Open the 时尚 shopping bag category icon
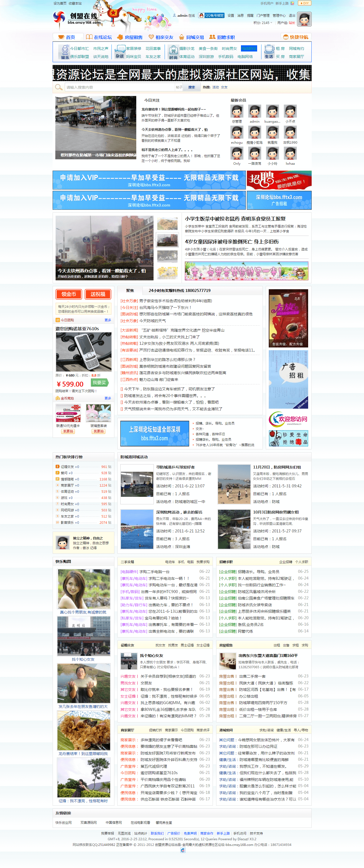364x868 pixels. 173,52
